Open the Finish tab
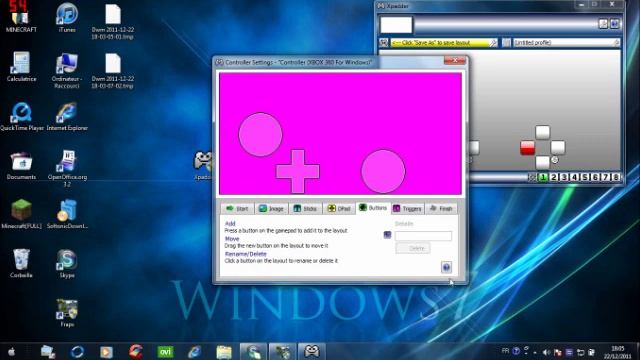The image size is (640, 360). [441, 209]
